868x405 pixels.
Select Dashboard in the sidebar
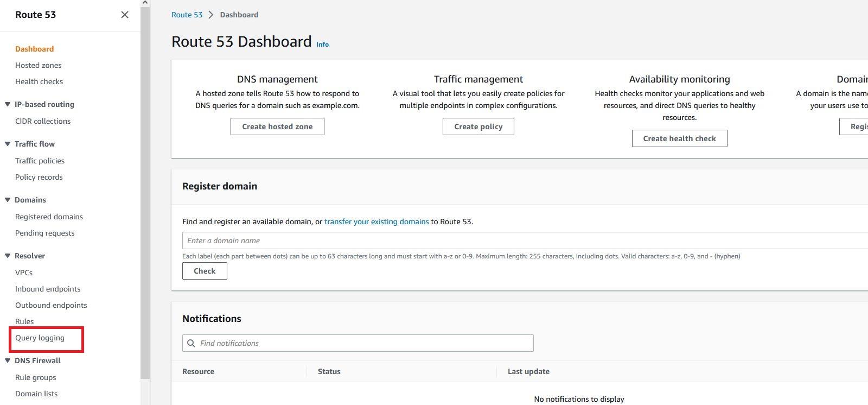tap(34, 49)
